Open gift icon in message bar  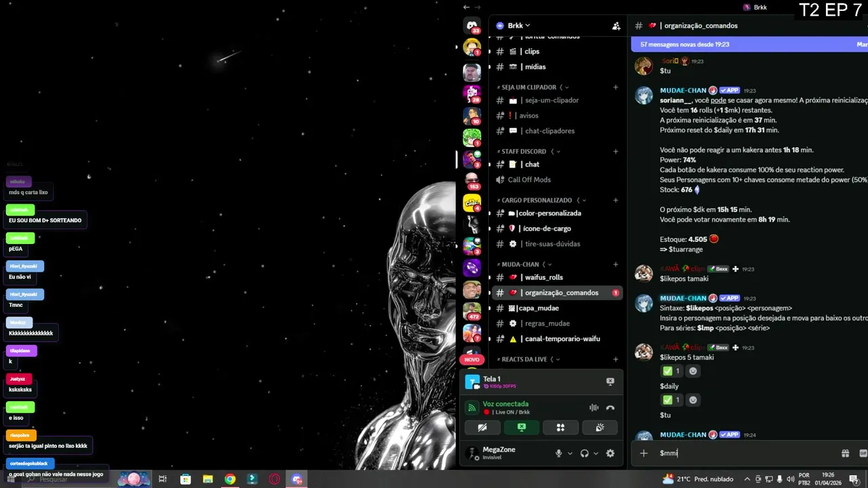[x=845, y=453]
